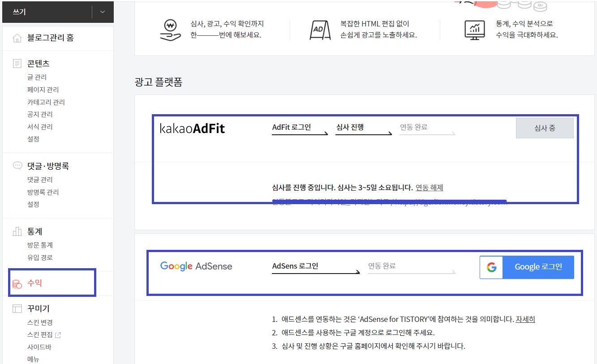Select 스킨 변경 under 꾸미기

40,322
